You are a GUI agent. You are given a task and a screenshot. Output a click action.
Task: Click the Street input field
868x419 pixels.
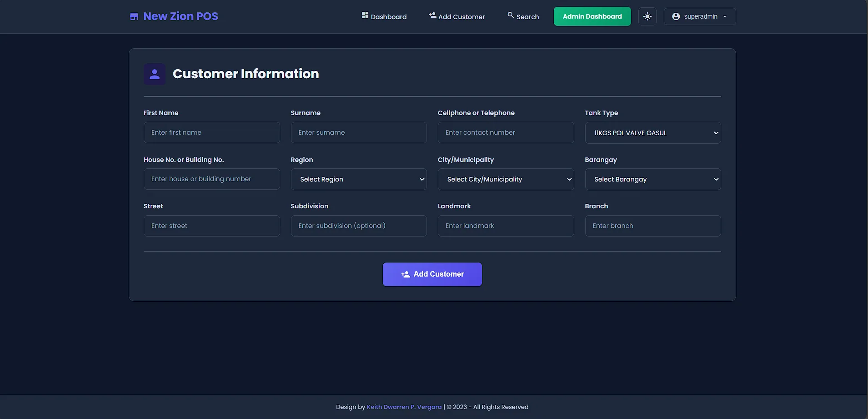click(x=212, y=226)
